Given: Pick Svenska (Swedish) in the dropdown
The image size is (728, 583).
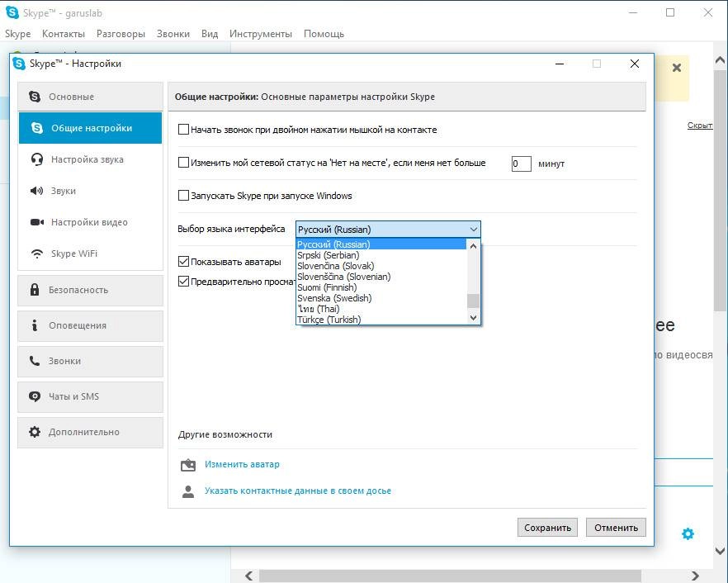Looking at the screenshot, I should coord(381,298).
